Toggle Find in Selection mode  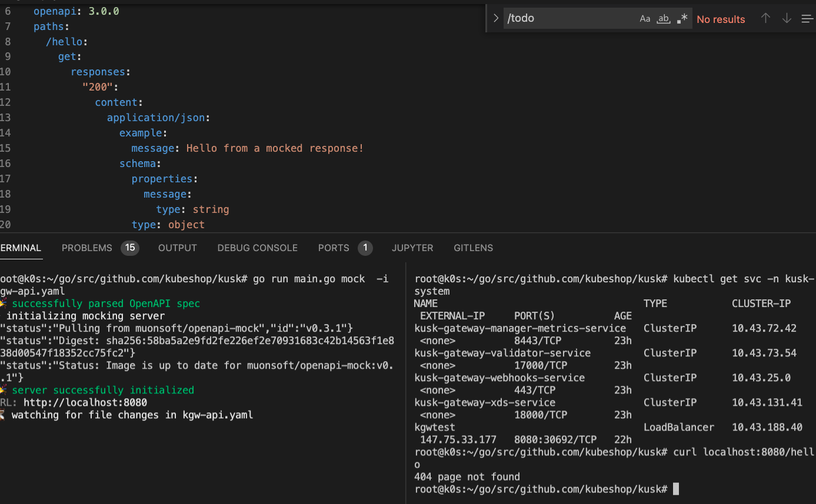coord(807,18)
